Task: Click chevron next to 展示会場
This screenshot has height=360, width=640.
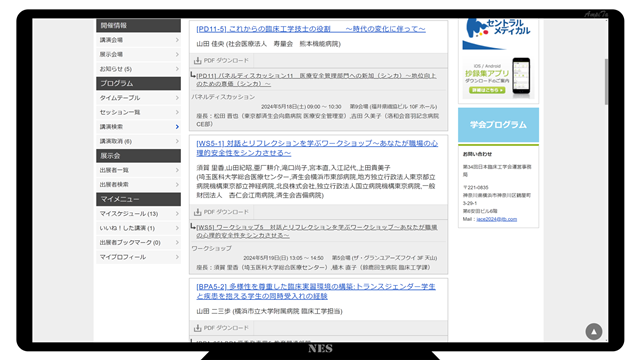Action: (177, 54)
